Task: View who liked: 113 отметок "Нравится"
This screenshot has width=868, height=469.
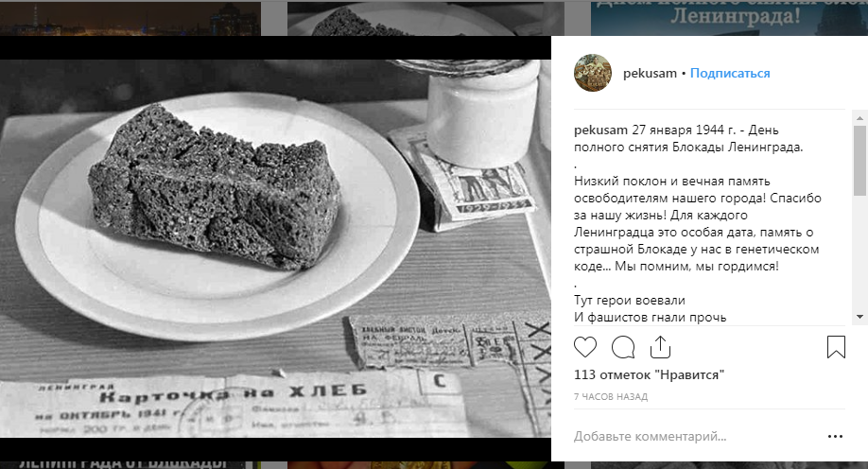Action: [649, 374]
